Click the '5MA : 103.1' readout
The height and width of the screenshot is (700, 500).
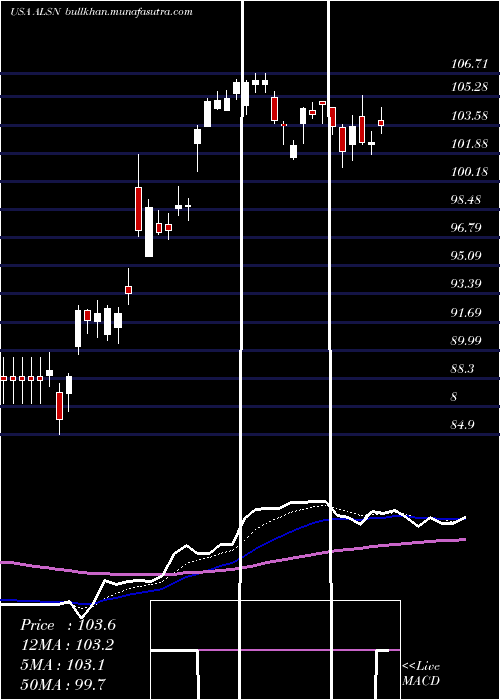pyautogui.click(x=62, y=665)
